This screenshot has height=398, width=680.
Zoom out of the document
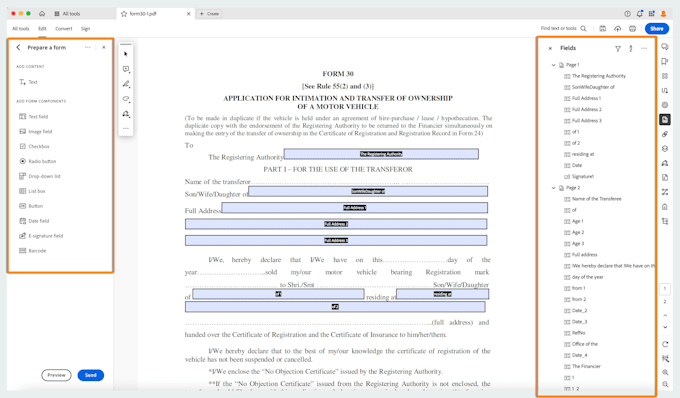tap(665, 384)
